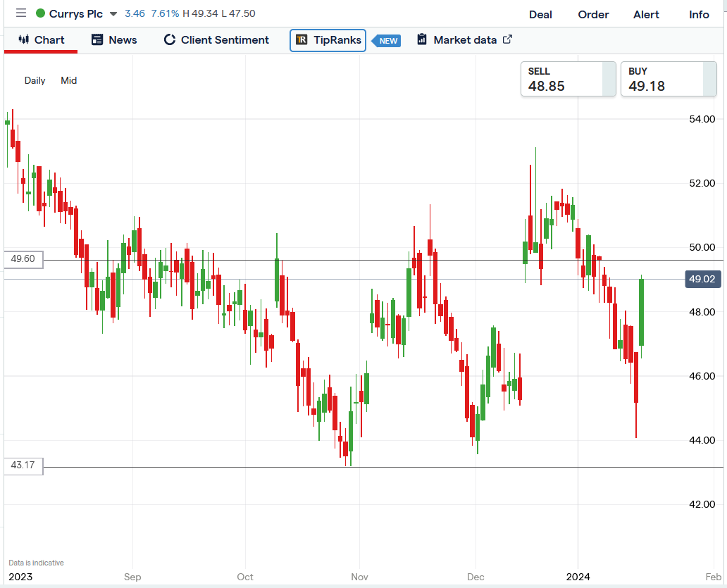Open Market data external link icon
This screenshot has width=727, height=588.
tap(507, 39)
